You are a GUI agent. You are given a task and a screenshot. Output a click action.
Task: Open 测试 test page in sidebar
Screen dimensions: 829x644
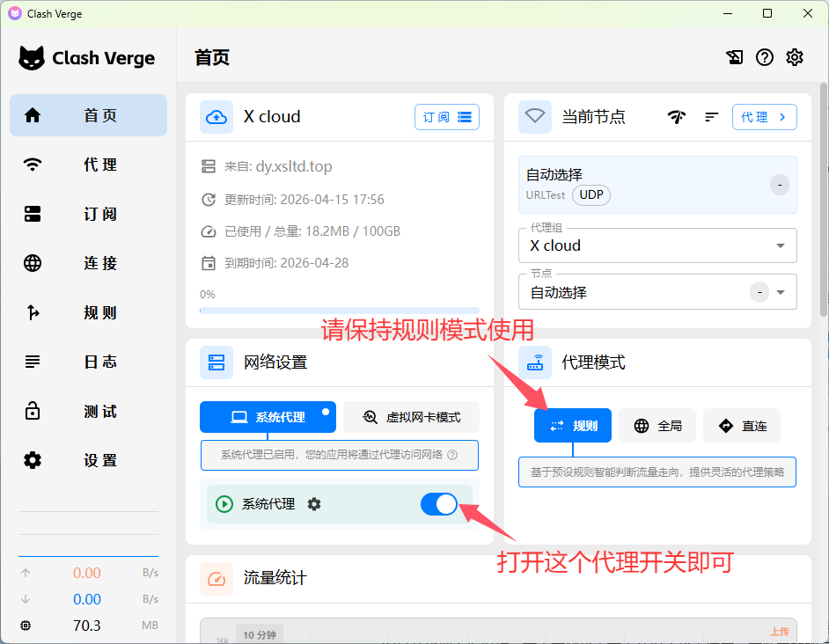(88, 412)
